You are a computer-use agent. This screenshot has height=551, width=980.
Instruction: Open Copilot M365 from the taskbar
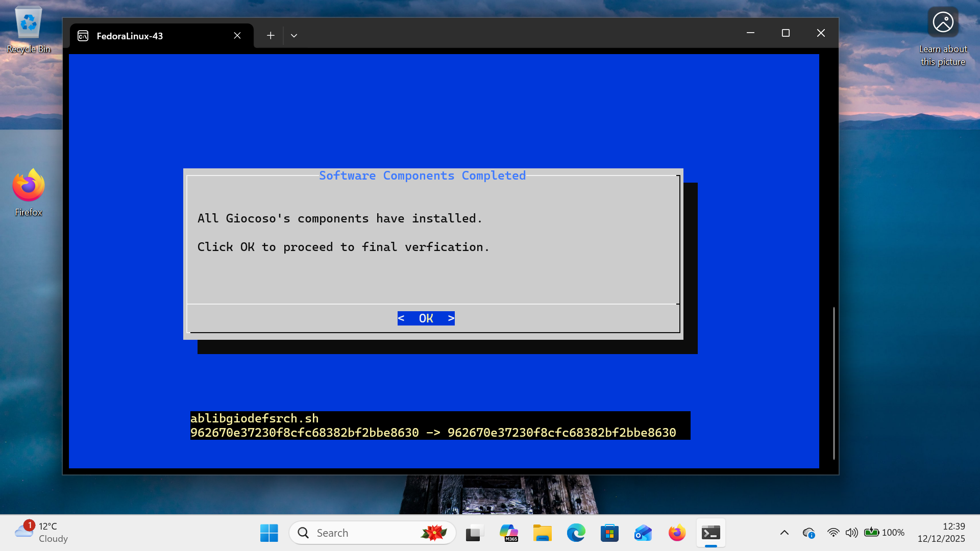[509, 532]
